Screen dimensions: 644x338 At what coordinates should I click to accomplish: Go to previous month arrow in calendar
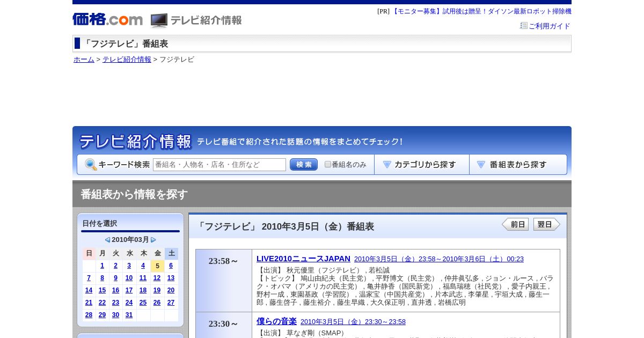(107, 240)
